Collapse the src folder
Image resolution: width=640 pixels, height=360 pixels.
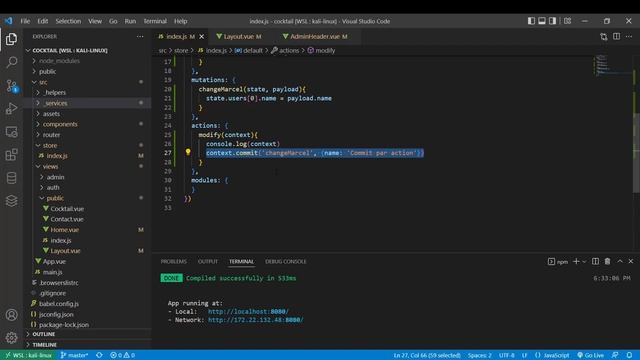pos(87,82)
